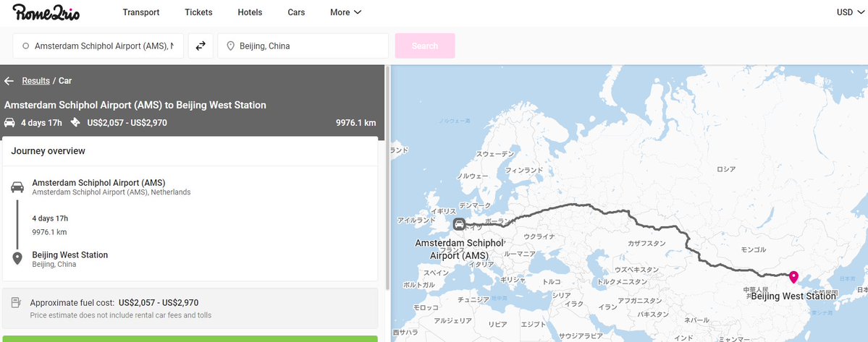Viewport: 868px width, 342px height.
Task: Click the Car breadcrumb label
Action: click(65, 81)
